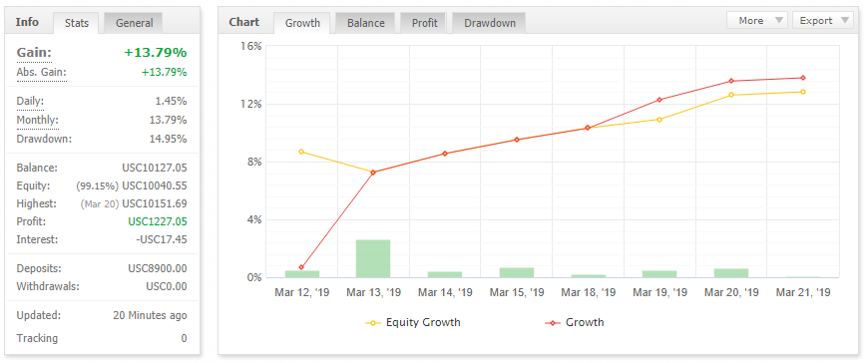
Task: Switch to the Stats tab
Action: coord(77,23)
